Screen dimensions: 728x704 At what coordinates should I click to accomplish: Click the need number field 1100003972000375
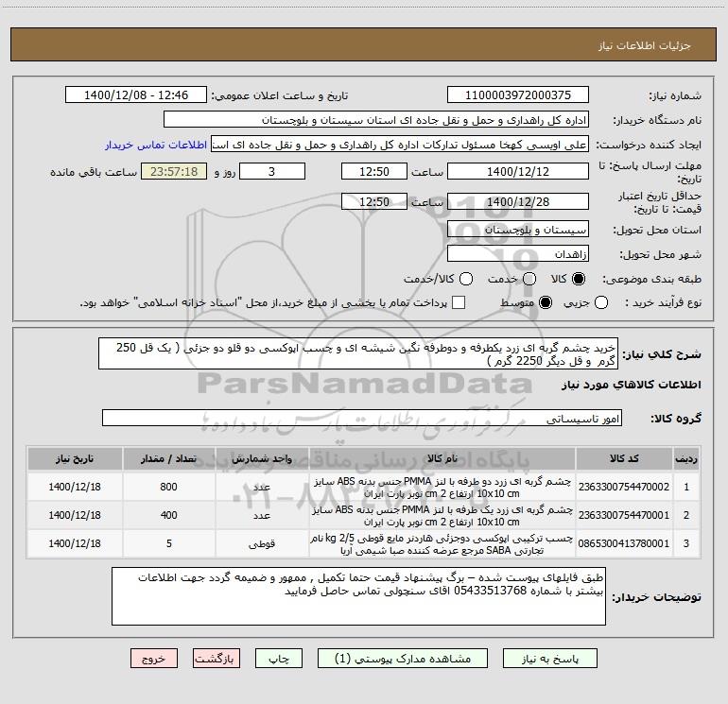(518, 95)
